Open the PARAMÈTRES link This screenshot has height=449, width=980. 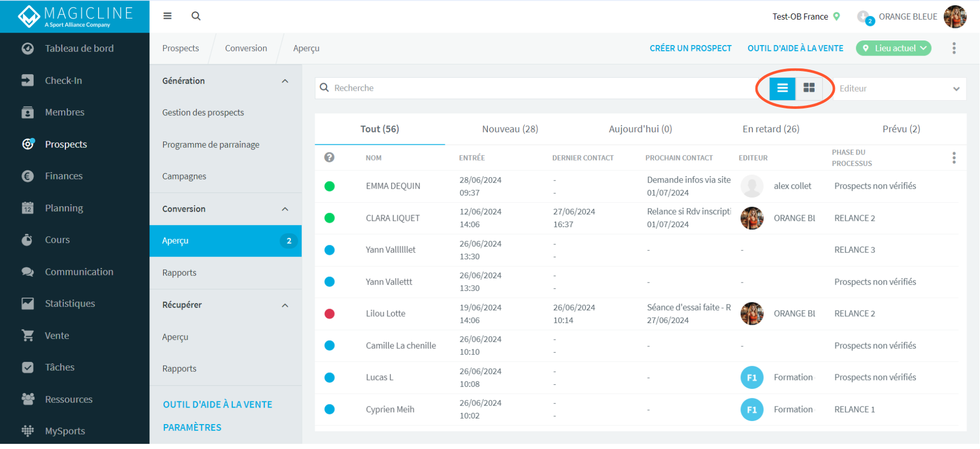[x=192, y=428]
